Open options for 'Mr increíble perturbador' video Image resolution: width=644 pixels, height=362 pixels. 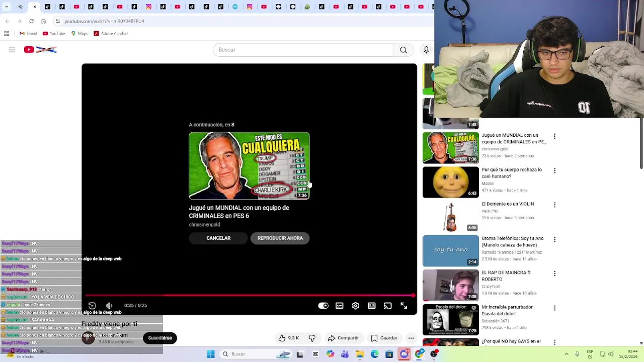click(554, 308)
